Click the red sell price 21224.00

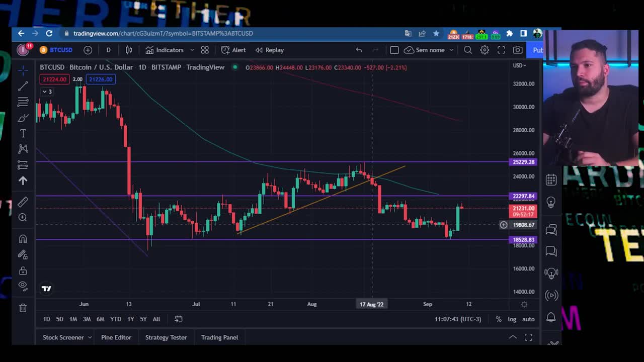click(54, 79)
